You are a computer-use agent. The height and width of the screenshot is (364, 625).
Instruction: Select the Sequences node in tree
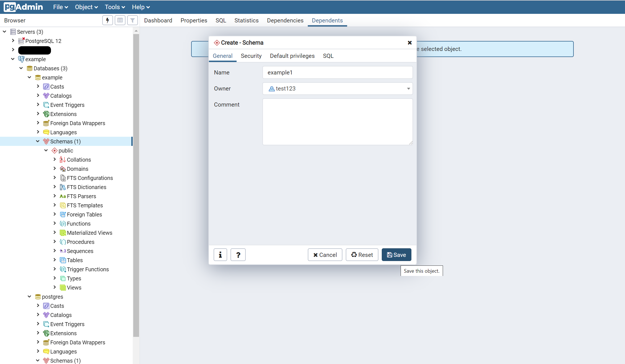pos(80,251)
